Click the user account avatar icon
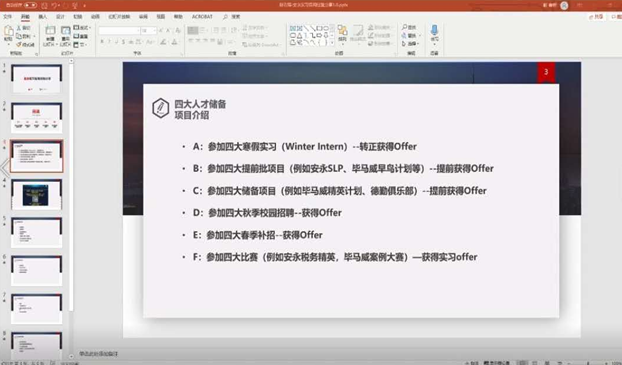622x365 pixels. 564,5
